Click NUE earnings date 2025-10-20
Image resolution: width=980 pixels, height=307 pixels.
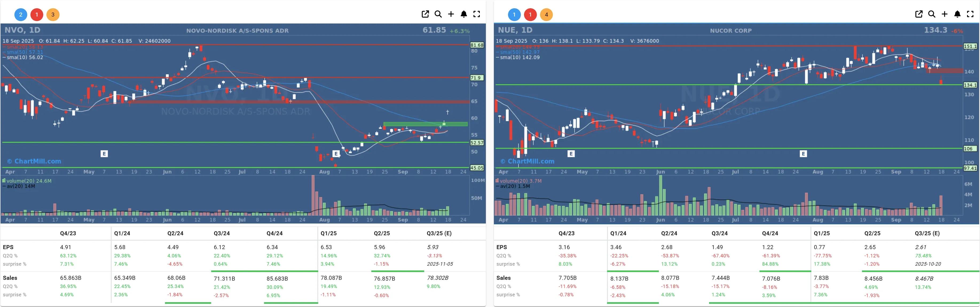tap(928, 264)
